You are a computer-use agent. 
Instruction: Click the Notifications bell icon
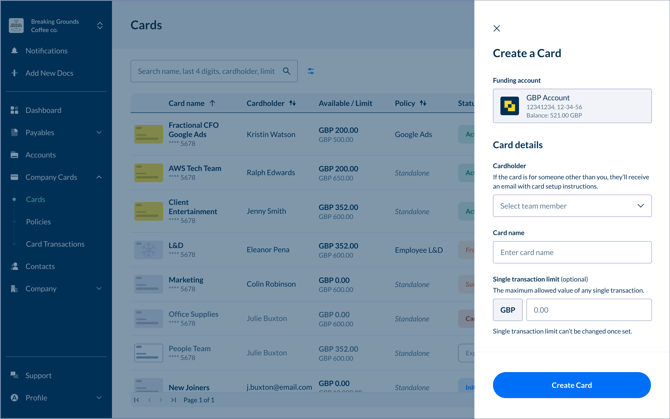14,51
